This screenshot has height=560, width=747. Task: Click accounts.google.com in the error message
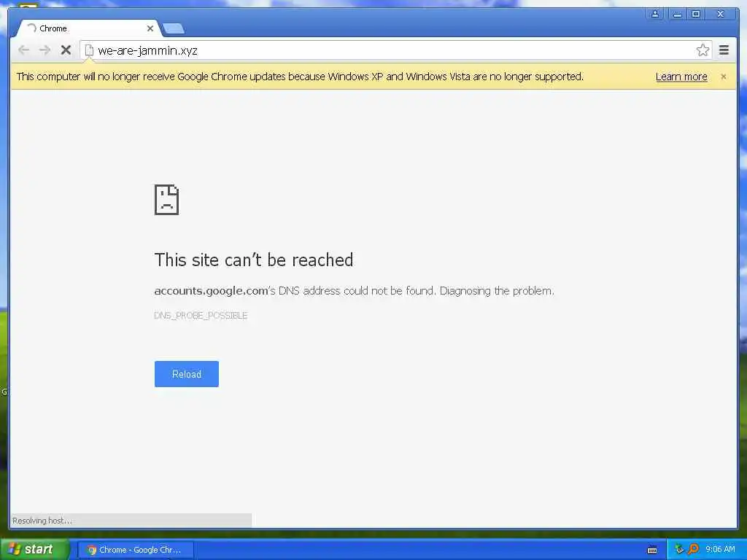tap(211, 290)
